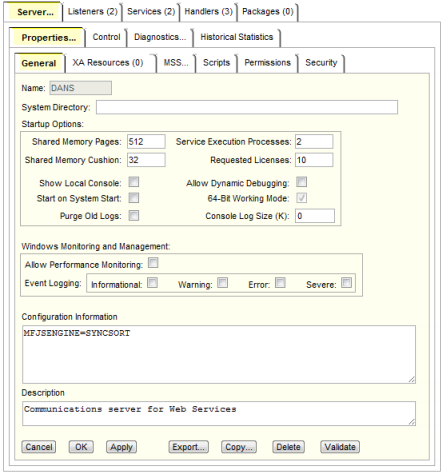
Task: Open the Diagnostics... tab
Action: coord(160,37)
